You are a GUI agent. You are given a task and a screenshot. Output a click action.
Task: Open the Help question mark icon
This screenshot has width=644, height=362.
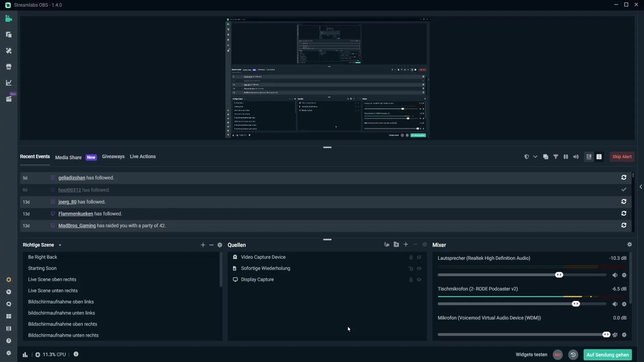pos(9,341)
